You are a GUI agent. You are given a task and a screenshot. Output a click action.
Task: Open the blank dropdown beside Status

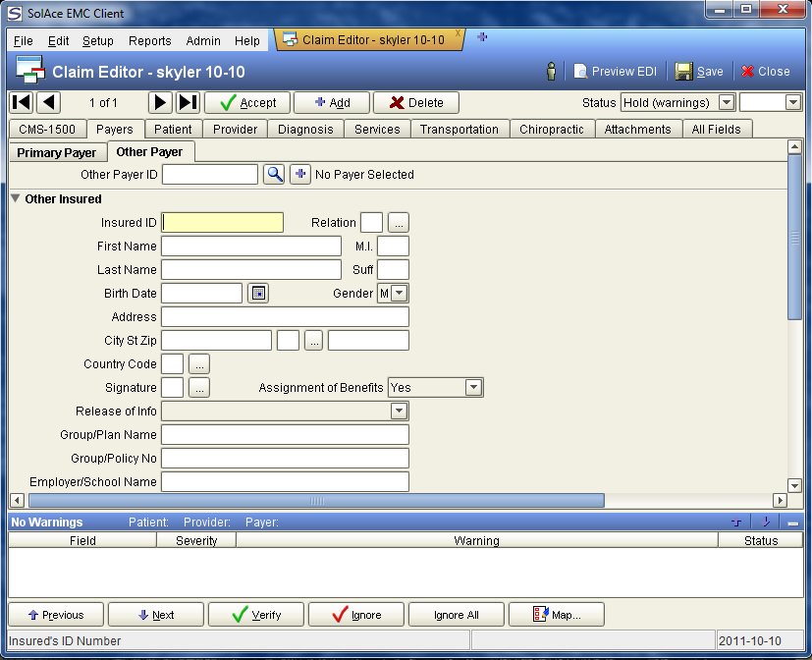point(792,102)
